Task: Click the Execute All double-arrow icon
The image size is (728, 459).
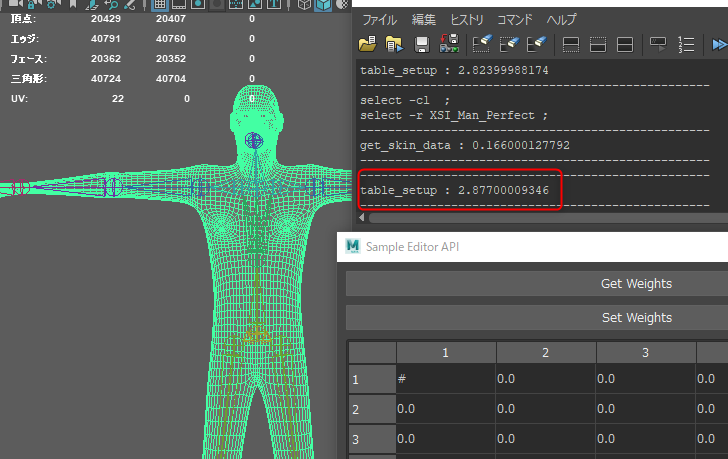Action: pyautogui.click(x=720, y=44)
